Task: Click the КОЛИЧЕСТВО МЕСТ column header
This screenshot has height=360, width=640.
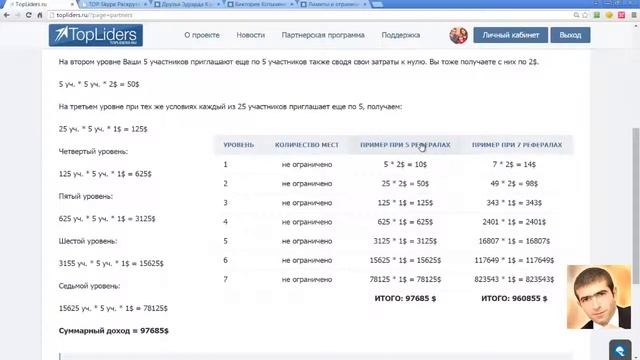Action: (x=307, y=145)
